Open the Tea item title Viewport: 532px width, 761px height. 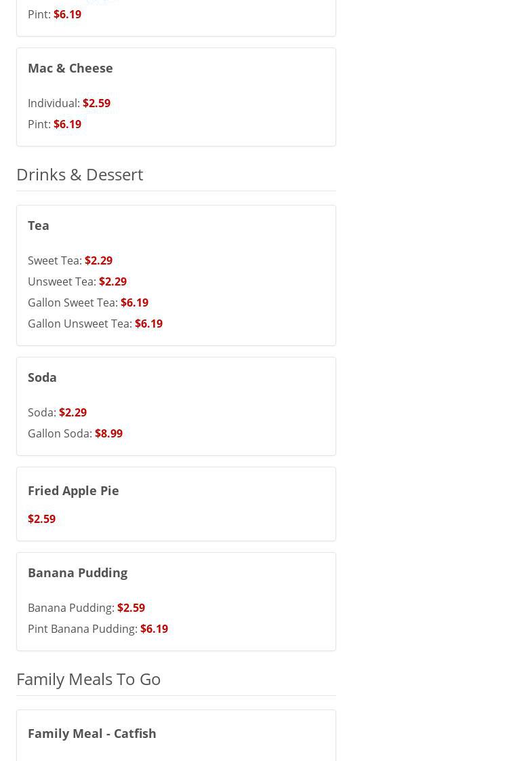tap(39, 225)
